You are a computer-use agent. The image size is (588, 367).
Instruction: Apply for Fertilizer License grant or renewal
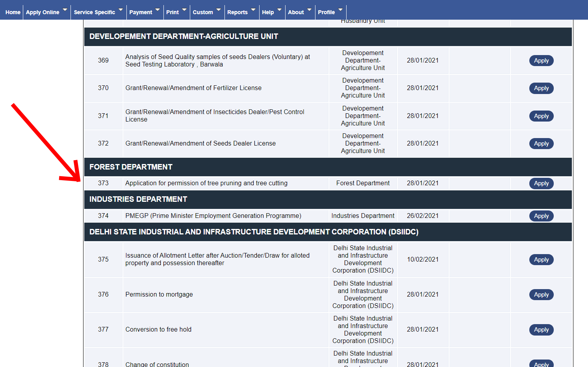click(541, 88)
